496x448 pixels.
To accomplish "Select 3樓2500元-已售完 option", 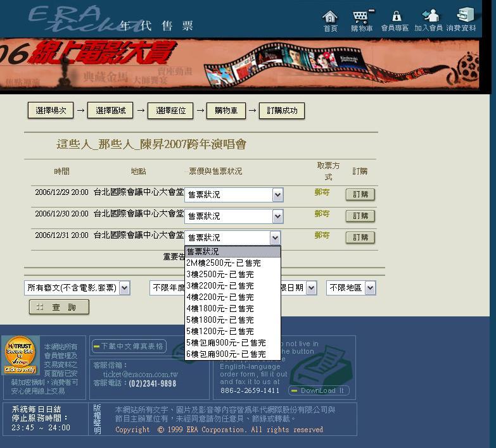I will point(233,274).
